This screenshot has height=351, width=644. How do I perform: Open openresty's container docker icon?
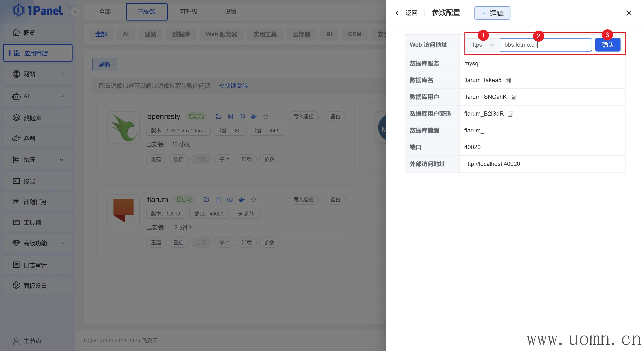254,116
